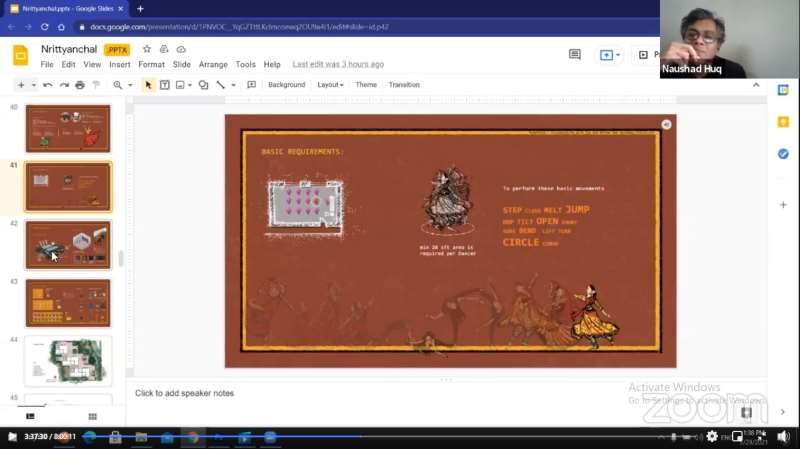This screenshot has height=449, width=800.
Task: Click the Undo arrow in toolbar
Action: coord(47,85)
